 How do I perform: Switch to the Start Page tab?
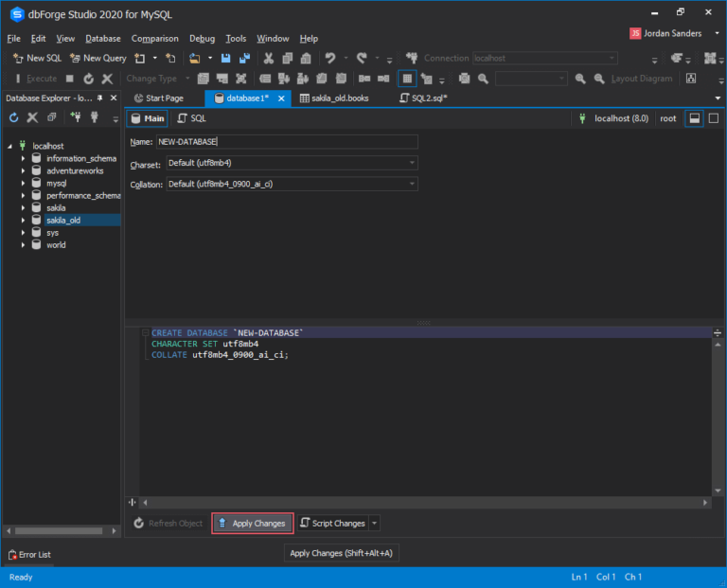click(159, 98)
